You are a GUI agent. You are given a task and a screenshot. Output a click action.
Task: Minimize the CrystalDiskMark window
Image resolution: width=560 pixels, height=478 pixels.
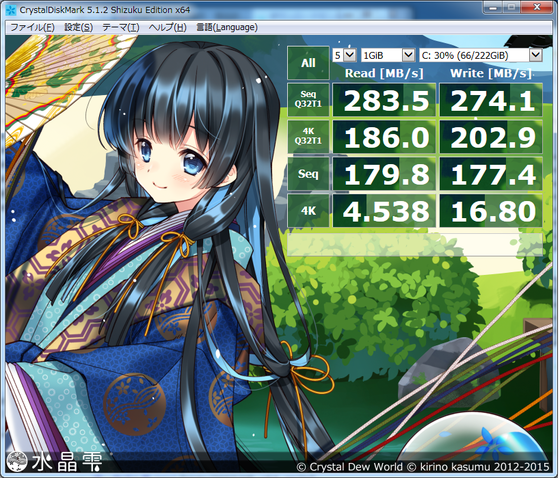point(493,7)
